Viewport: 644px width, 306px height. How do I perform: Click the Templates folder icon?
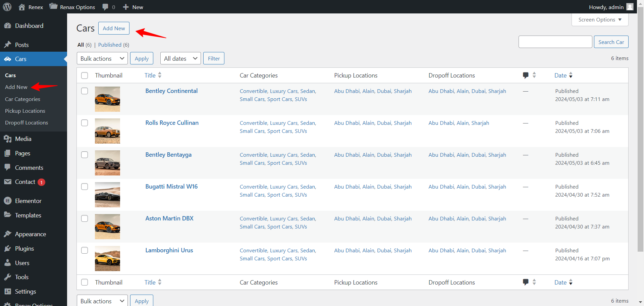click(8, 215)
